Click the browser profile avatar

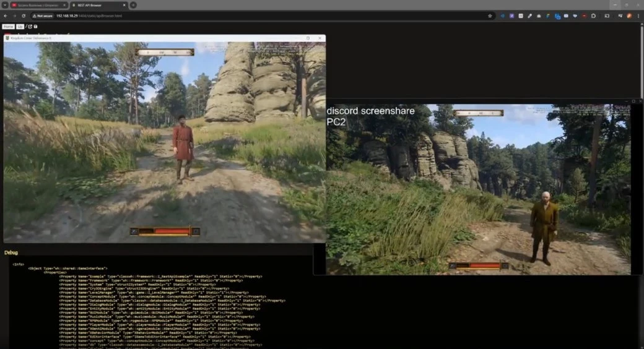[x=628, y=15]
